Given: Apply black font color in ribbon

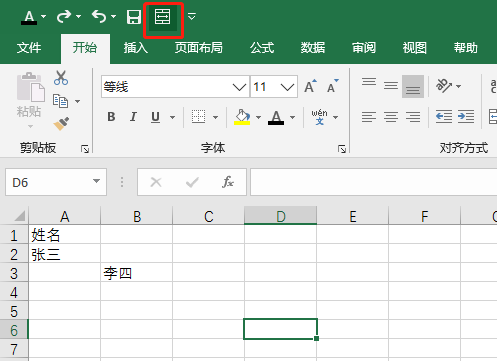Looking at the screenshot, I should (276, 117).
